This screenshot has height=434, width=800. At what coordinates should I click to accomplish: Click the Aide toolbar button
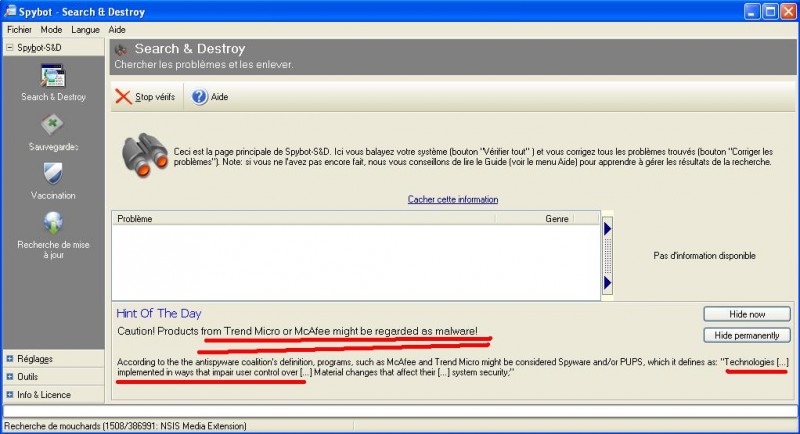click(210, 96)
